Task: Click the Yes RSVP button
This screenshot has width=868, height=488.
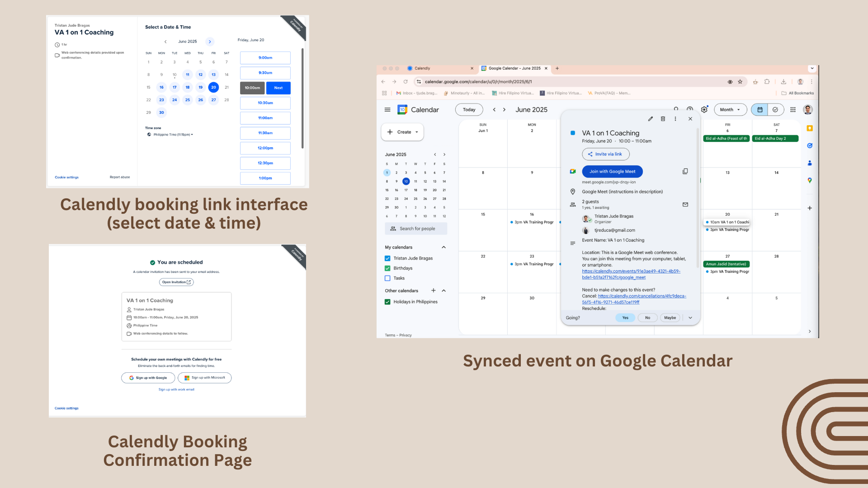Action: point(625,318)
